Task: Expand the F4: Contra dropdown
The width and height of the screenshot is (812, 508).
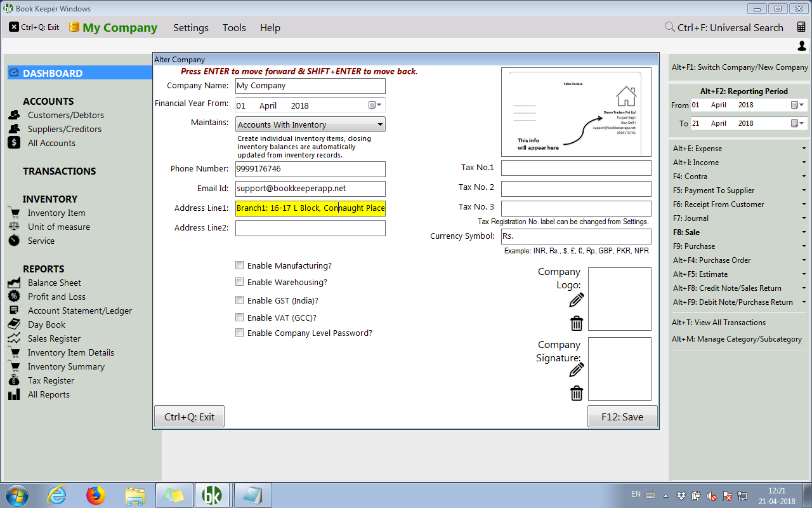Action: coord(804,177)
